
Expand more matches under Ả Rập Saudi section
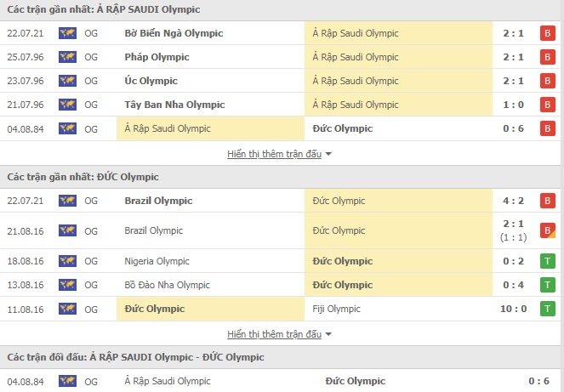tap(275, 154)
